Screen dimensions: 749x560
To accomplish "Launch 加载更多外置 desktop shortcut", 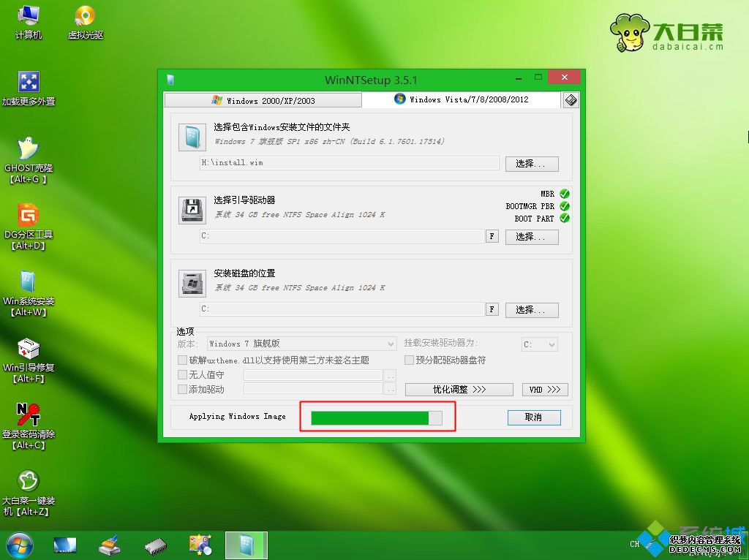I will (x=29, y=88).
